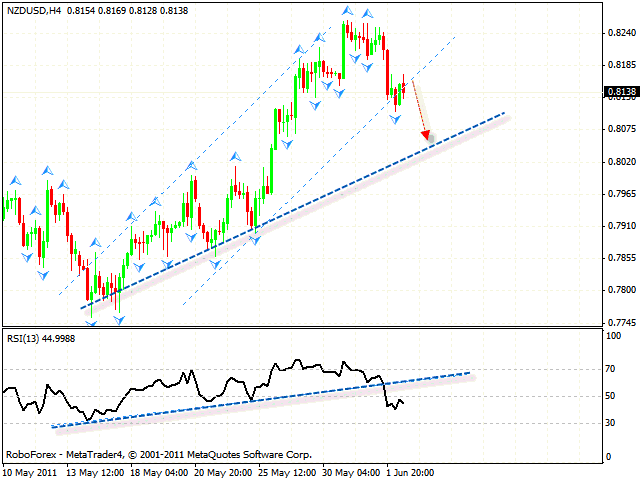Select the thick blue dashed price support trendline

[x=300, y=205]
